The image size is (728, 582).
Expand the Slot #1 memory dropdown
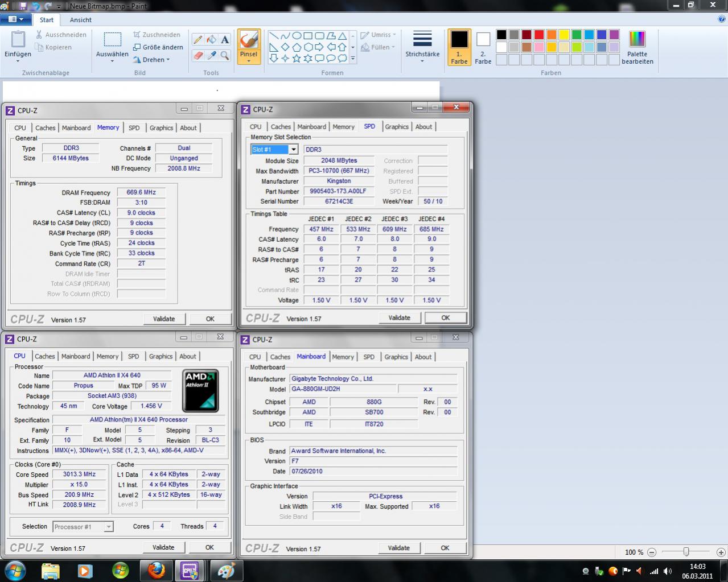[293, 150]
